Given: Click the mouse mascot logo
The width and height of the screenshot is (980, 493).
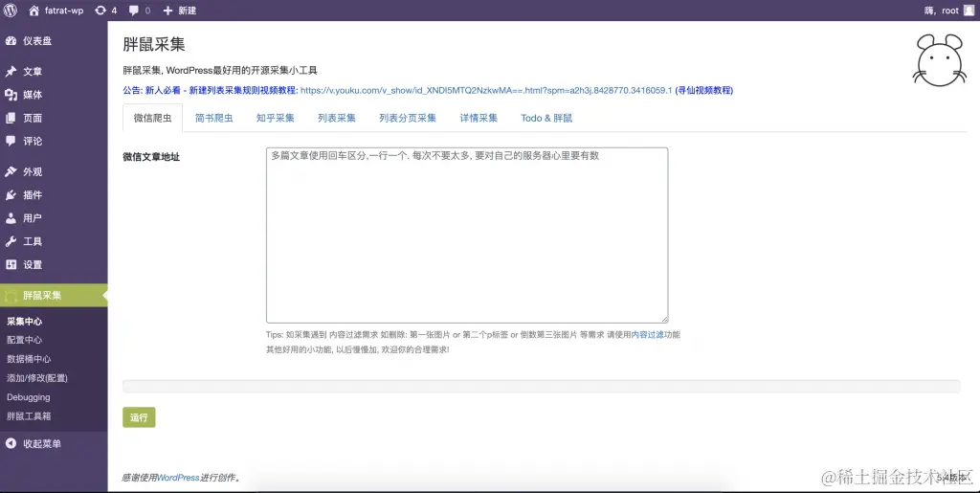Looking at the screenshot, I should 940,60.
